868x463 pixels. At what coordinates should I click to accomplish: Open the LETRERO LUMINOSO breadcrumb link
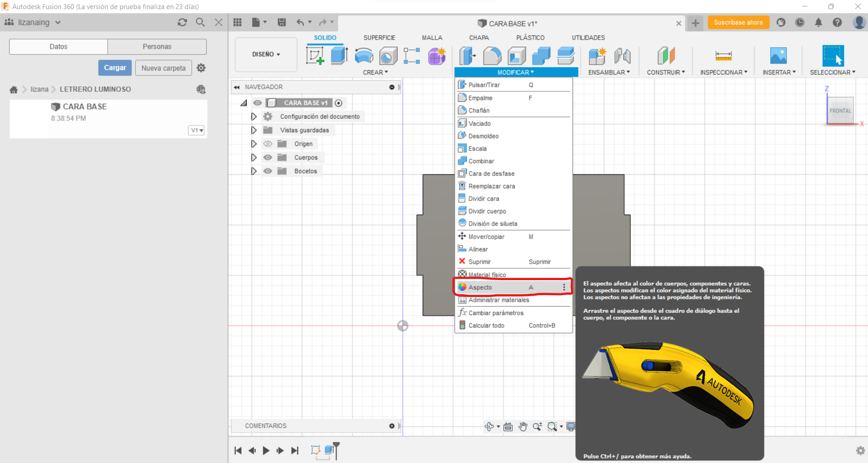pos(95,89)
